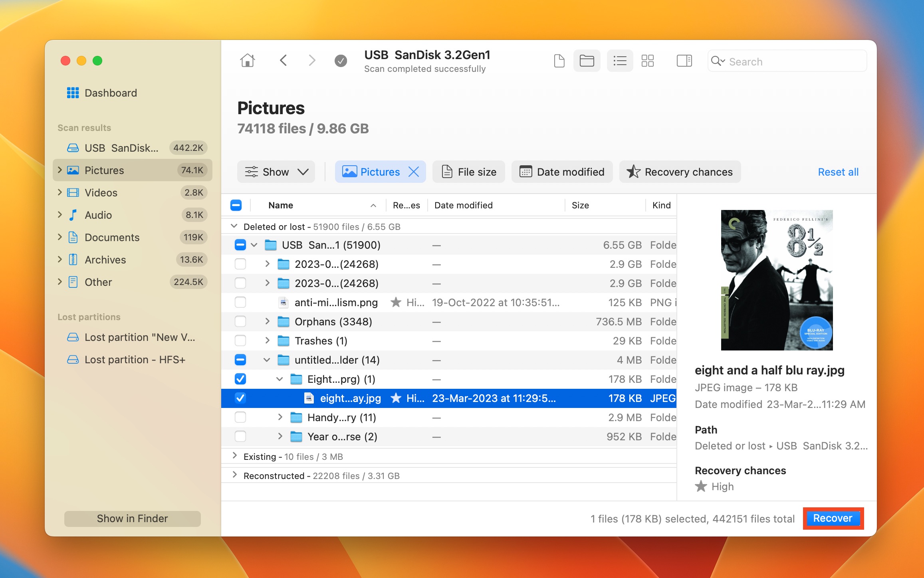Click the checkmark scan status icon
Screen dimensions: 924x578
point(341,60)
